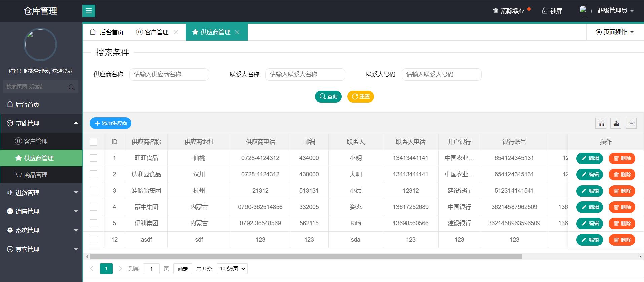The image size is (644, 282).
Task: Focus the 供应商名称 input field
Action: (x=169, y=74)
